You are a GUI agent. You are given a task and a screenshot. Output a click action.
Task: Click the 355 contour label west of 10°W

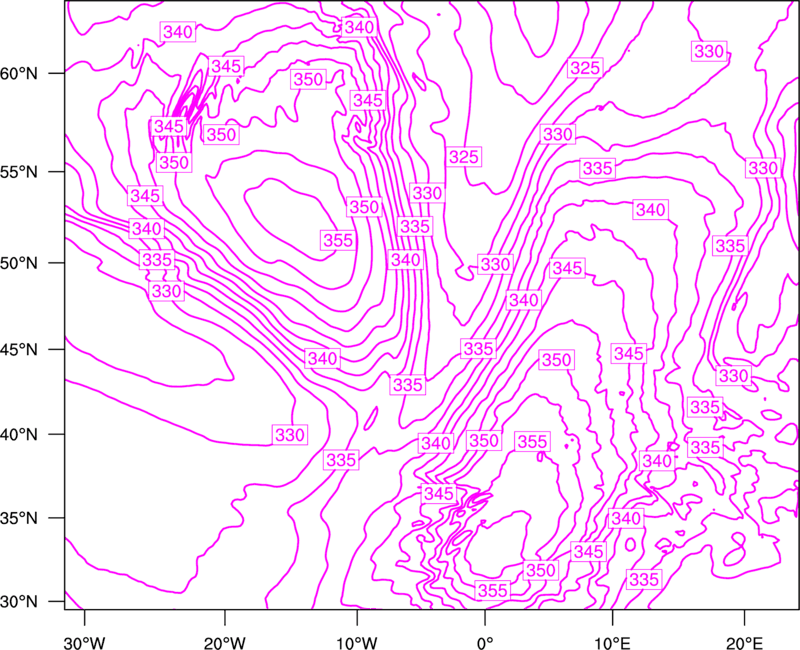[338, 240]
